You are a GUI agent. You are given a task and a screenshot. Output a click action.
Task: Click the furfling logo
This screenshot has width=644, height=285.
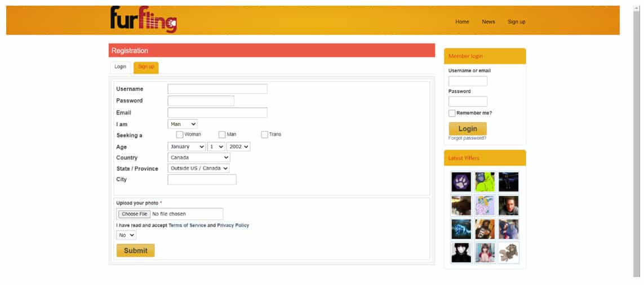pyautogui.click(x=143, y=19)
